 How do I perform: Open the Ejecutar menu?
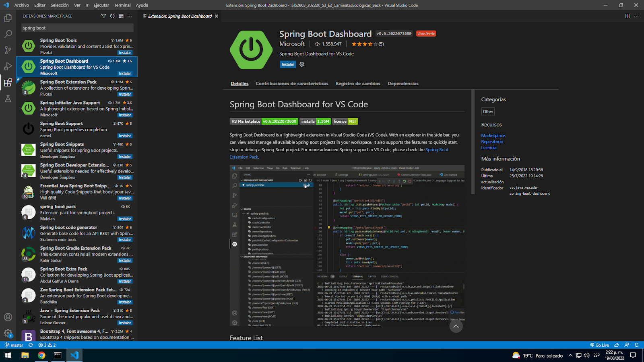click(x=101, y=5)
